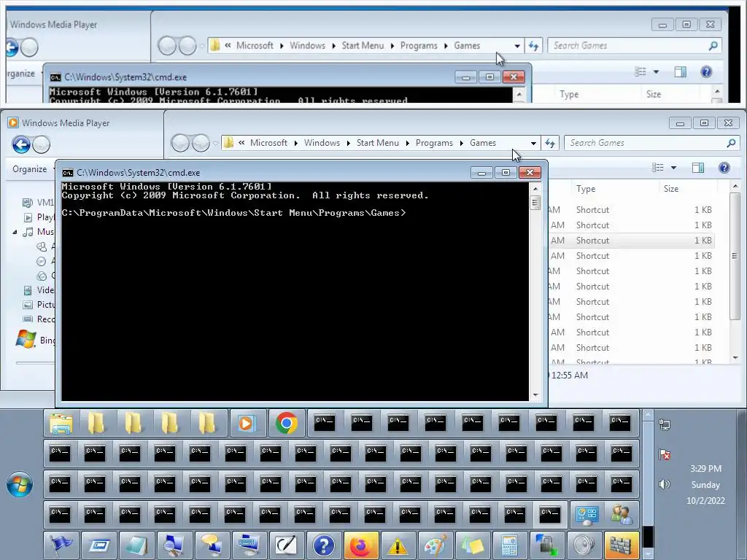
Task: Click the Help icon in main Explorer toolbar
Action: (724, 168)
